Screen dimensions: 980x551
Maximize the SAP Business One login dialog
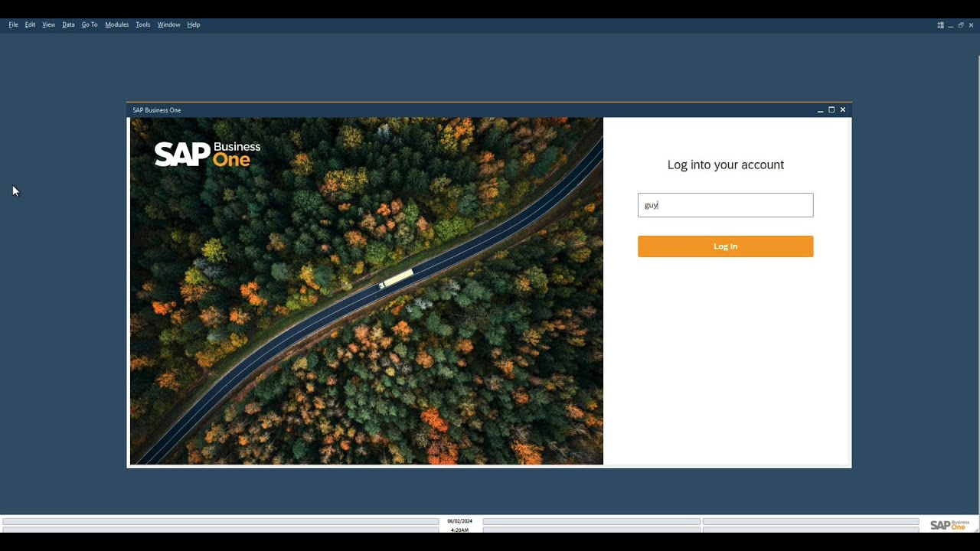coord(831,110)
